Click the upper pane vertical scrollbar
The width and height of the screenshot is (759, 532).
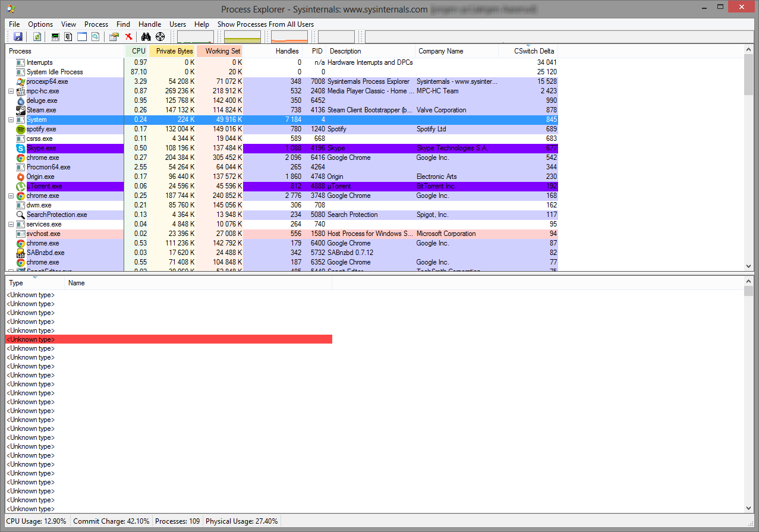click(x=748, y=158)
